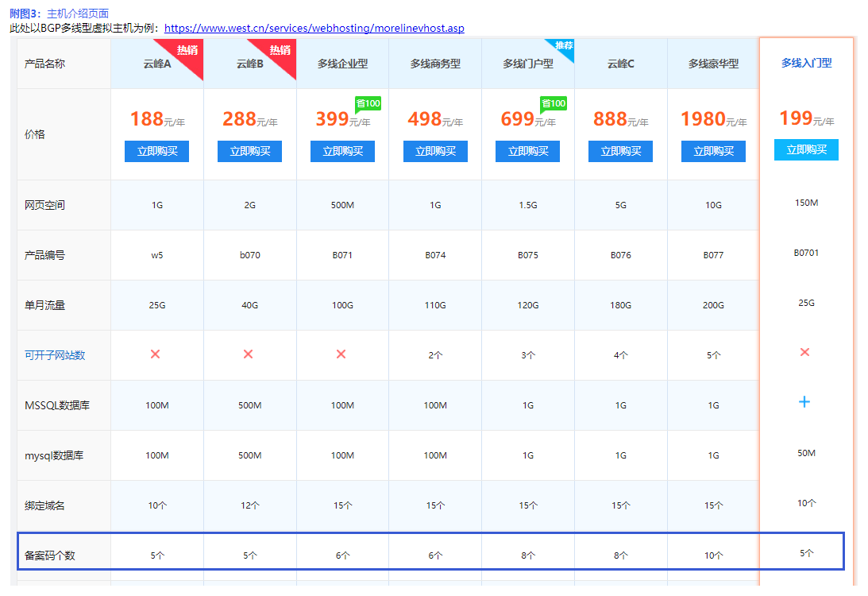
Task: Click the 首100 tag on the 699 price
Action: [x=553, y=103]
